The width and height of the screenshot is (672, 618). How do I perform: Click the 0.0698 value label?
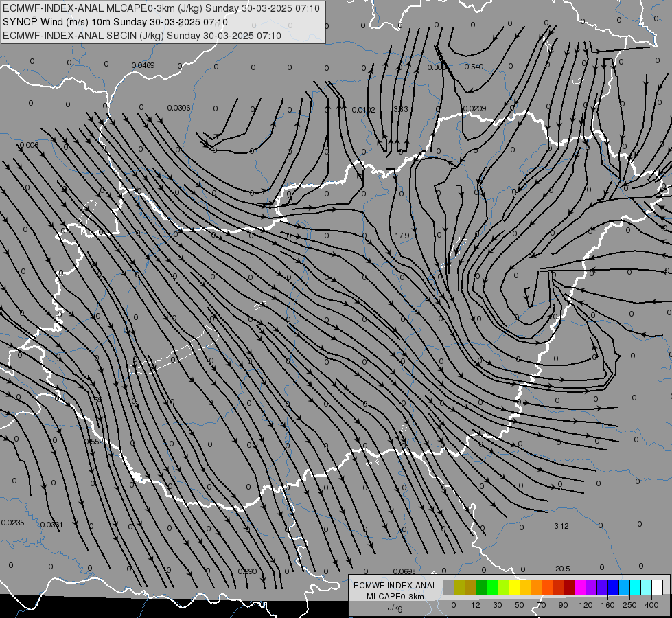[x=404, y=571]
